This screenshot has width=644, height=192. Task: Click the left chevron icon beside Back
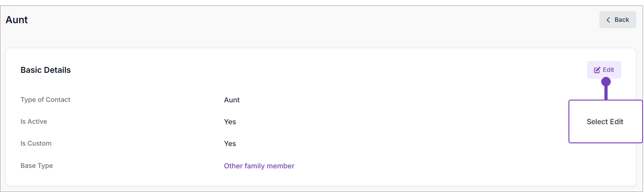[x=609, y=20]
